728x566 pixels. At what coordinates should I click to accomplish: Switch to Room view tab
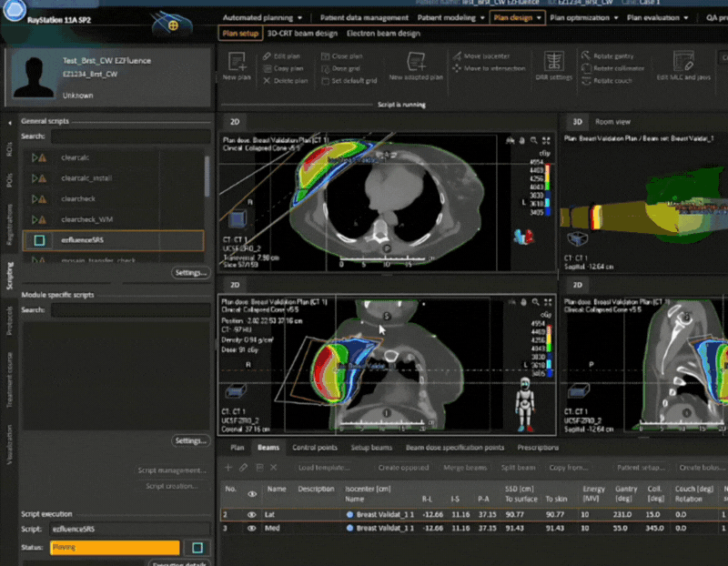point(612,122)
